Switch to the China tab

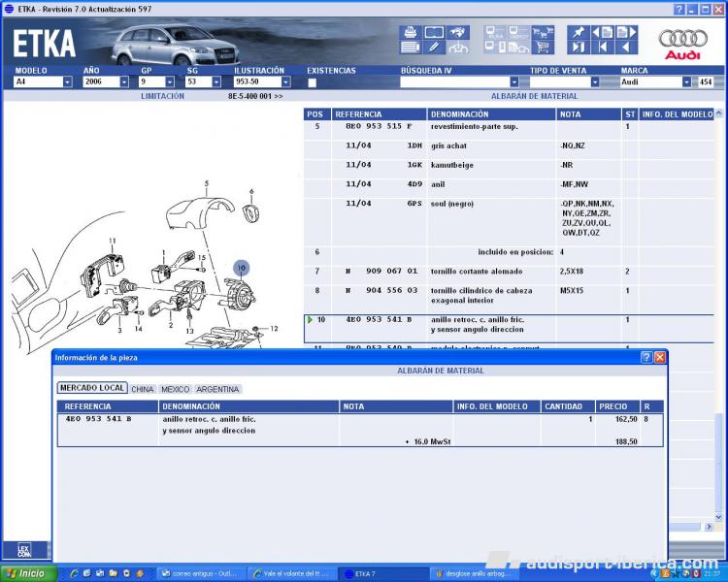[142, 389]
